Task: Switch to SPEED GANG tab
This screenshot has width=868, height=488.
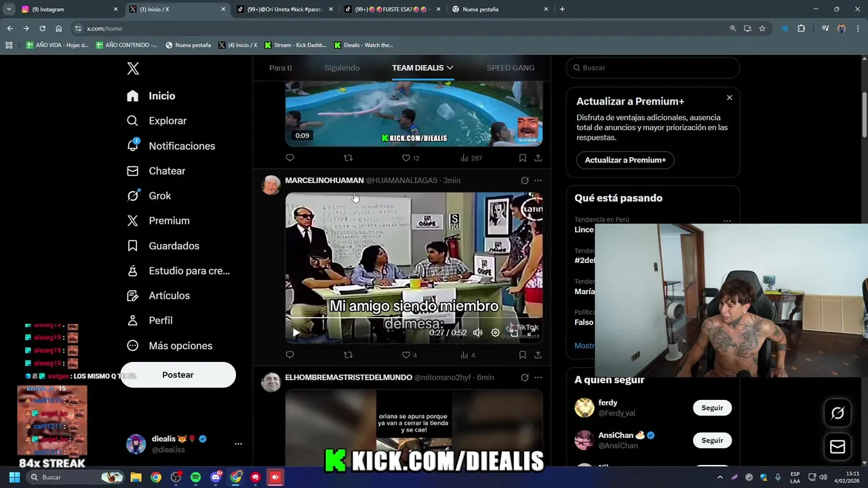Action: click(x=511, y=68)
